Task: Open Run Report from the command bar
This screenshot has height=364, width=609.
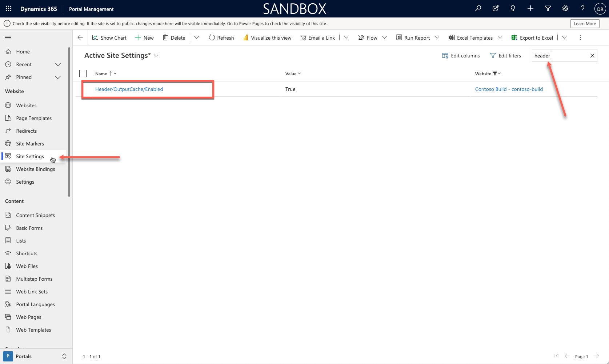Action: coord(417,37)
